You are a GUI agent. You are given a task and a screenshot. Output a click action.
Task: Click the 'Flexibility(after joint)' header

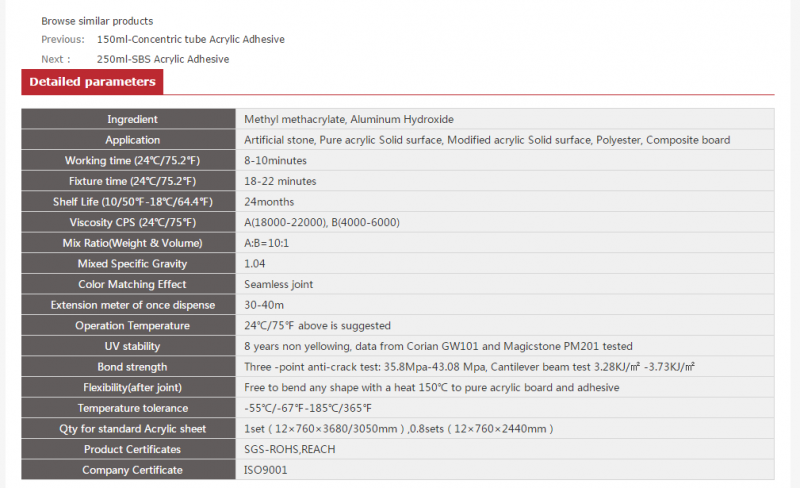point(128,387)
